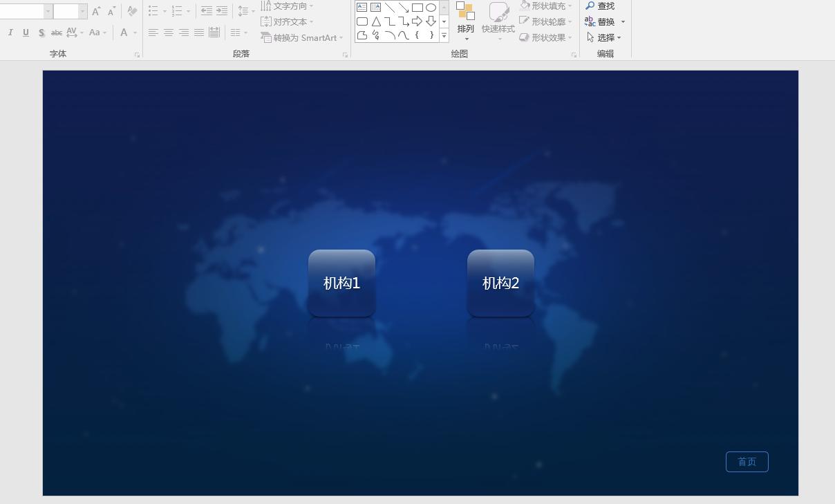Open paragraph group dialog launcher
The height and width of the screenshot is (504, 835).
click(345, 55)
